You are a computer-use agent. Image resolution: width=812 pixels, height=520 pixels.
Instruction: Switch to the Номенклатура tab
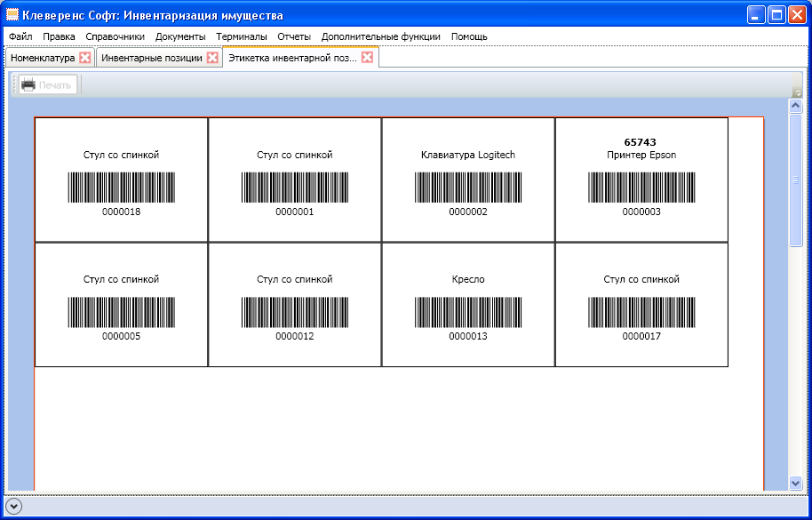point(43,58)
